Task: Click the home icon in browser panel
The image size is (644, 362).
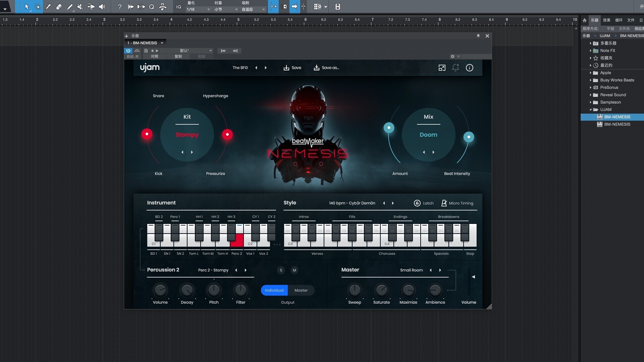Action: click(585, 20)
